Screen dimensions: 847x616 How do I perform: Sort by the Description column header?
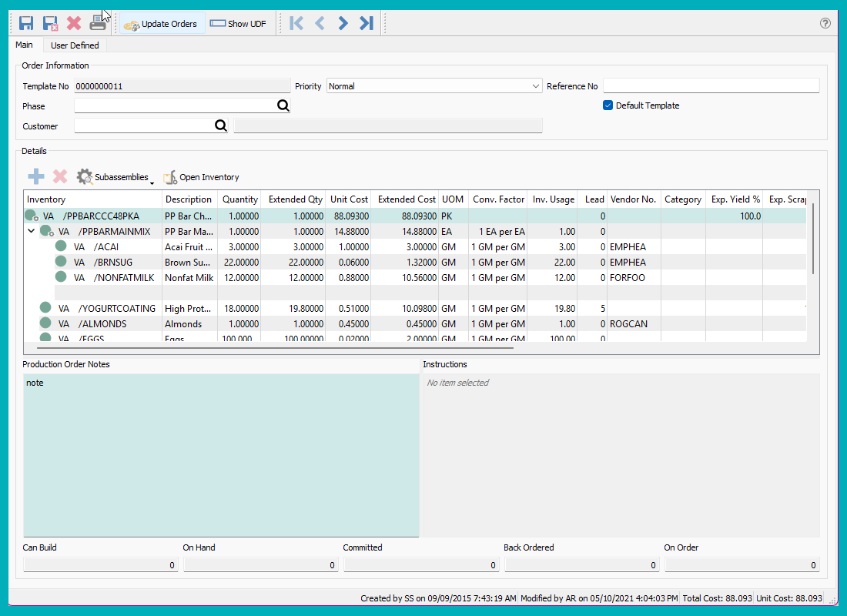point(189,199)
